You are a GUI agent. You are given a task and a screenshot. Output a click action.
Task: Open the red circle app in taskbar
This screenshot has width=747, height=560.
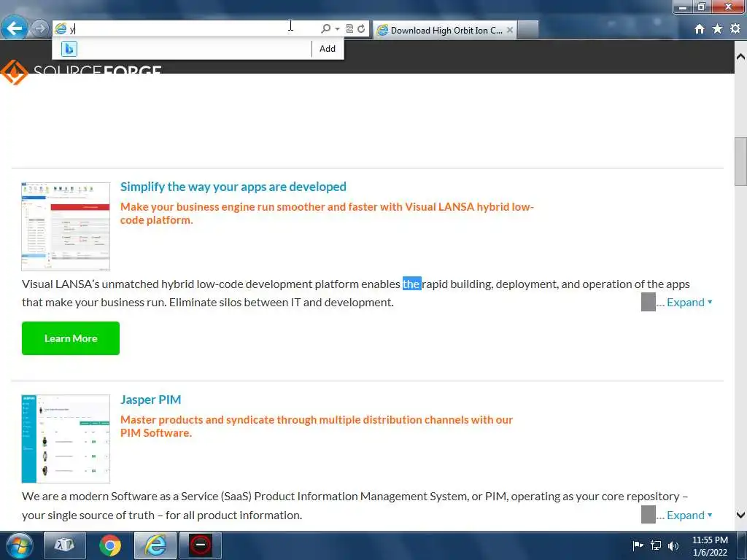pyautogui.click(x=201, y=545)
